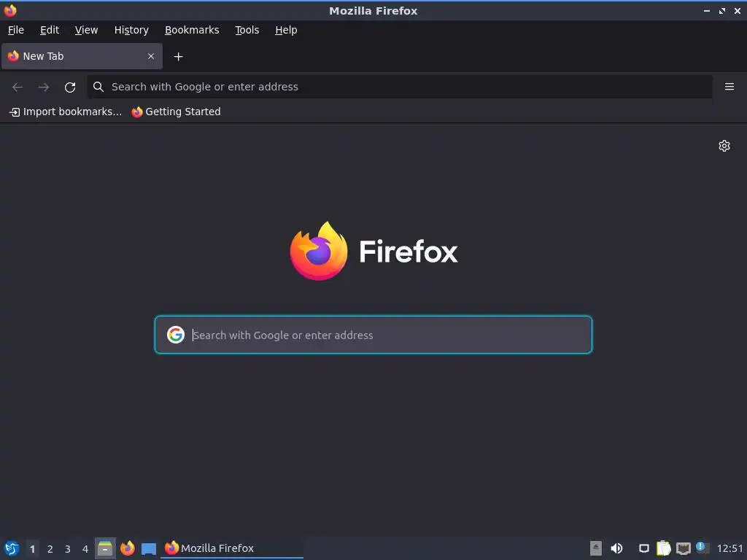Open the update notification tray icon
This screenshot has width=747, height=560.
point(703,548)
